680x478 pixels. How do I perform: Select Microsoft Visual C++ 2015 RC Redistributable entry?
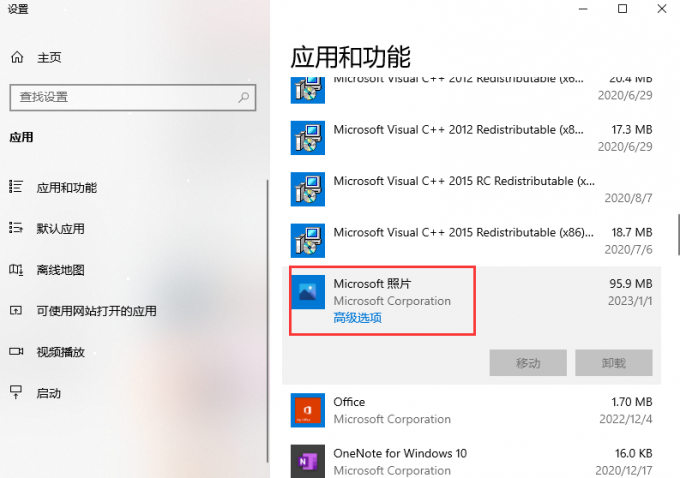(471, 189)
